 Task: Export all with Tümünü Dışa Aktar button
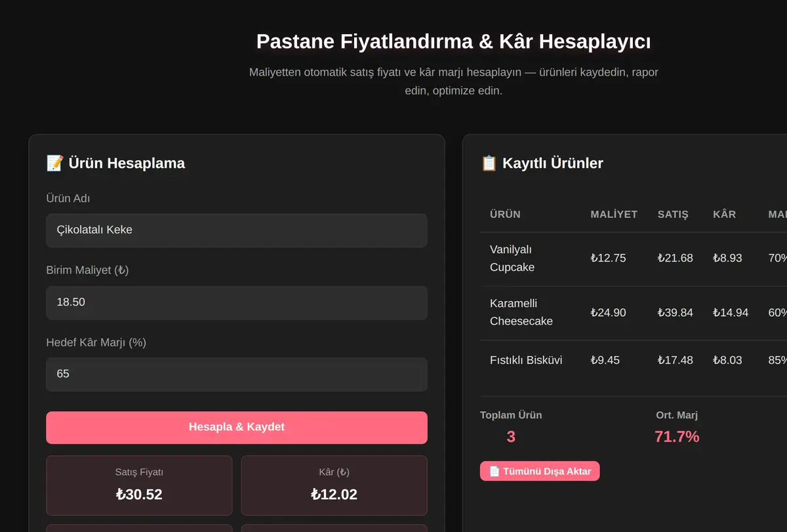pyautogui.click(x=540, y=471)
